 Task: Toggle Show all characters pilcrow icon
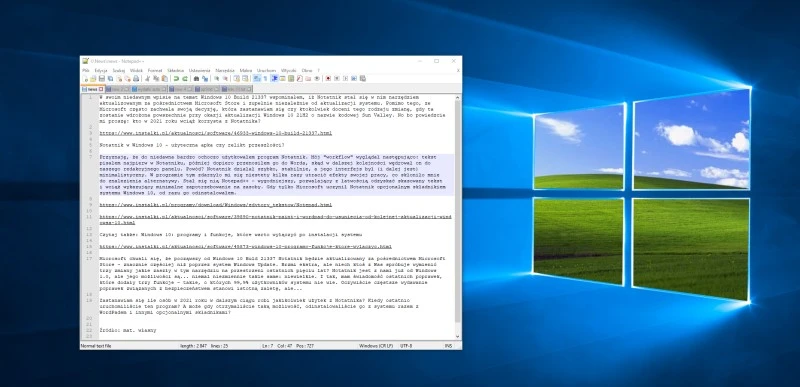click(x=265, y=79)
